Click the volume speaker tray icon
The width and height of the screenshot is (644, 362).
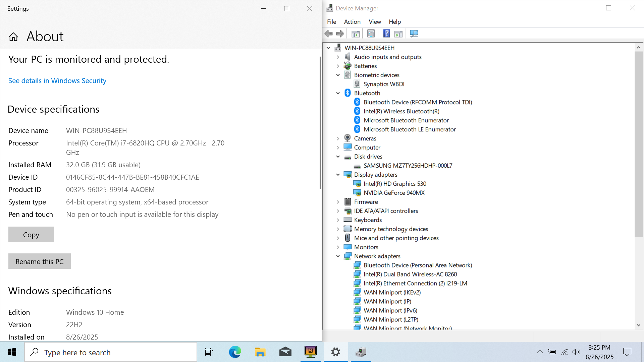[576, 352]
